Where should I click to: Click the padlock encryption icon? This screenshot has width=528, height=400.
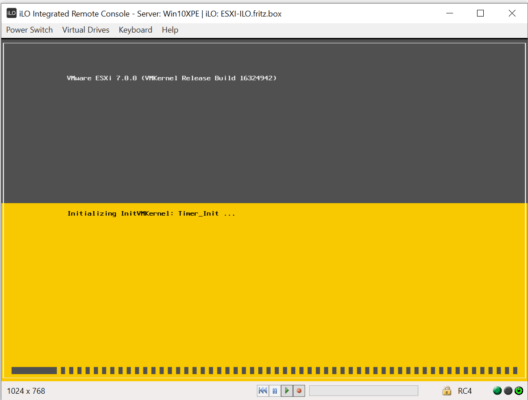(x=447, y=391)
